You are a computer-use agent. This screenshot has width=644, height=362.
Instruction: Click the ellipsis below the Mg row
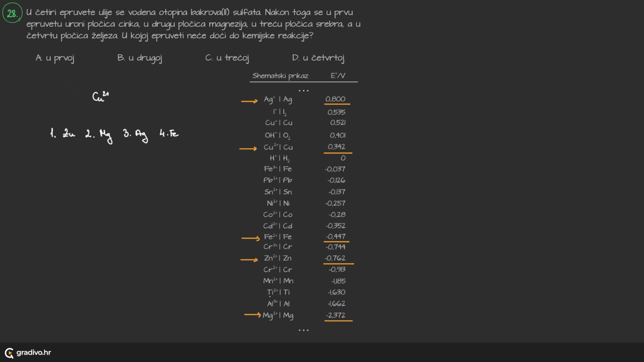pyautogui.click(x=304, y=330)
